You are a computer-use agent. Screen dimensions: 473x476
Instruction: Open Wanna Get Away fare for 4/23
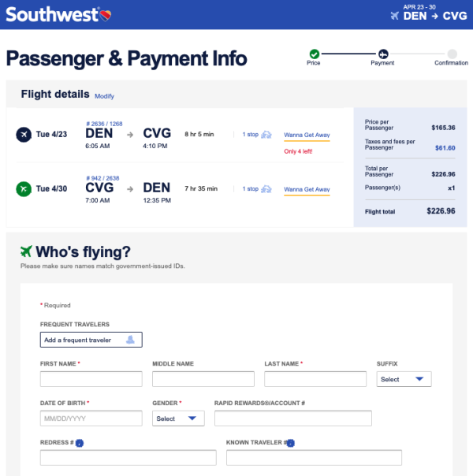(307, 135)
